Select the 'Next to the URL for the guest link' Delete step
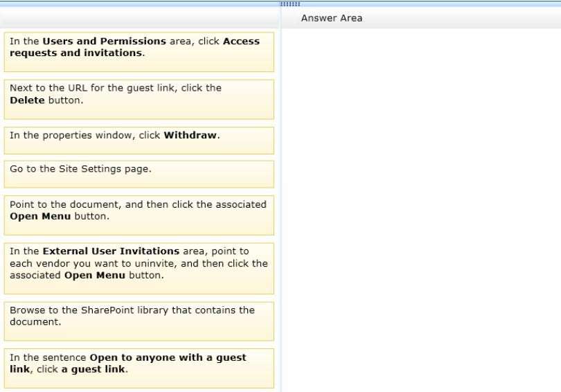 tap(139, 99)
